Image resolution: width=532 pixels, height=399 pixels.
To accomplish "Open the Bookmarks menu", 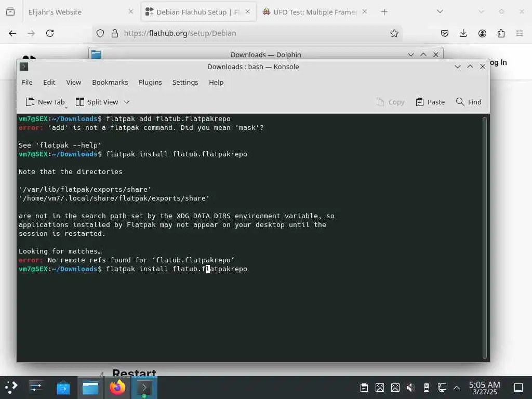I will (x=110, y=83).
